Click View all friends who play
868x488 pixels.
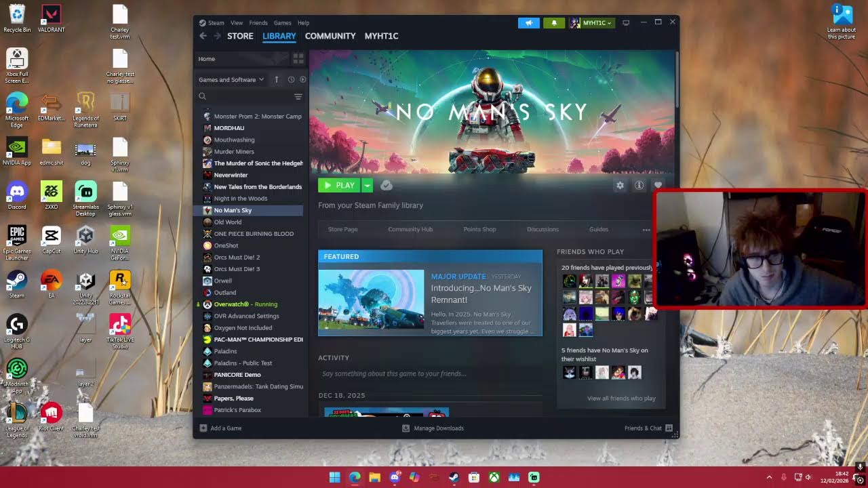tap(621, 399)
